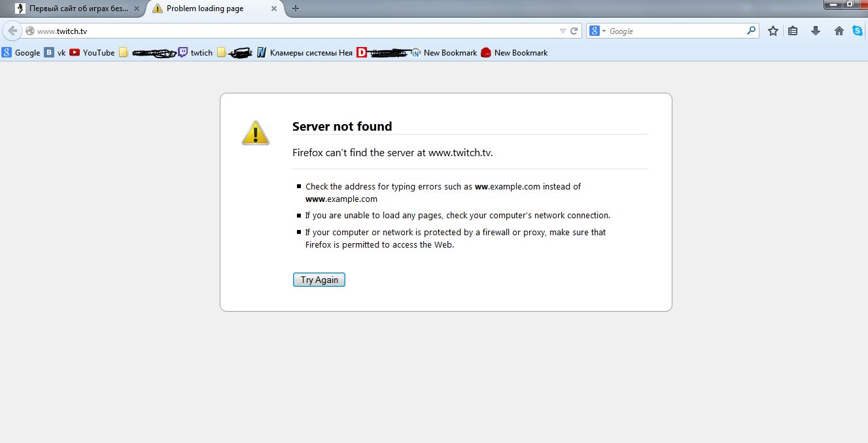Click the Try Again button

[x=319, y=280]
